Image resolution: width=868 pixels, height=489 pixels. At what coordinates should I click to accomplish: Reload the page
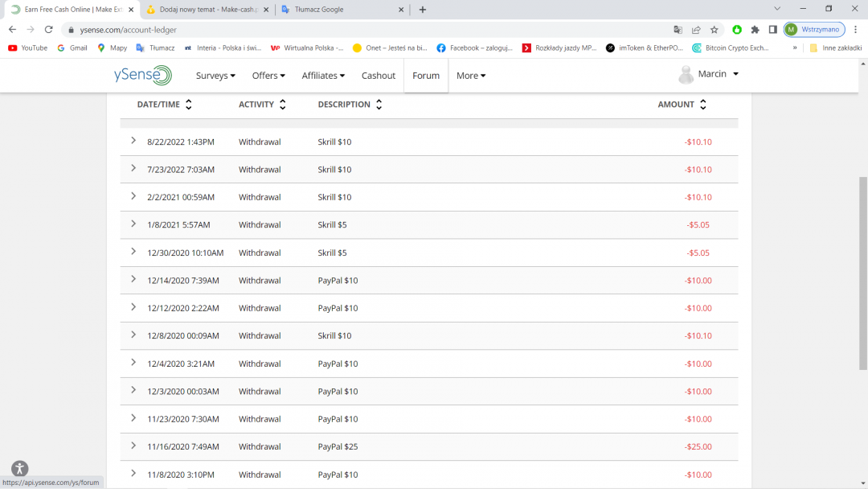pos(48,30)
